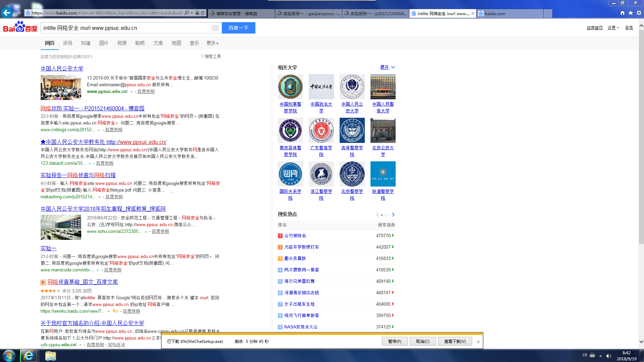Image resolution: width=644 pixels, height=362 pixels.
Task: Open dropdown arrow beside 123.dakao8.com result
Action: (90, 163)
